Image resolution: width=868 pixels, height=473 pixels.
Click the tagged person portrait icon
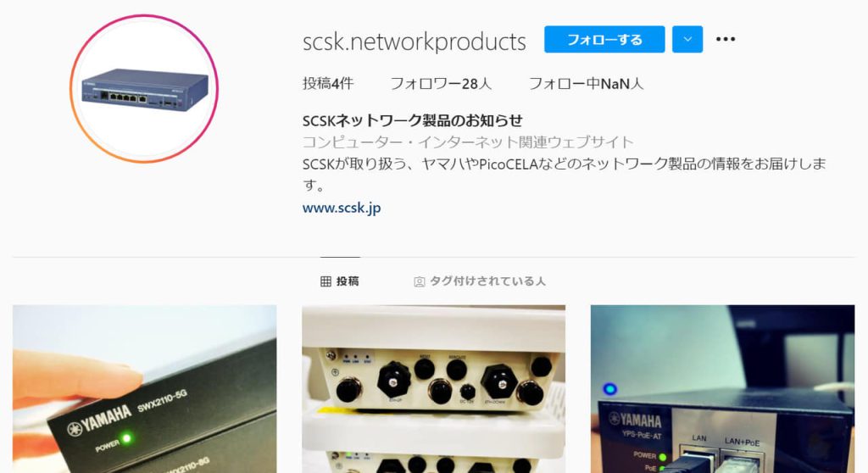tap(419, 282)
